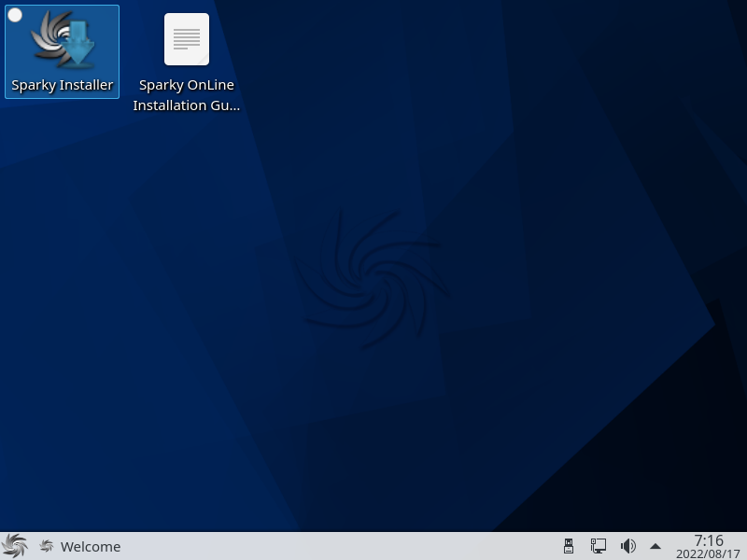The width and height of the screenshot is (747, 560).
Task: Open the Sparky application launcher menu
Action: coord(14,546)
